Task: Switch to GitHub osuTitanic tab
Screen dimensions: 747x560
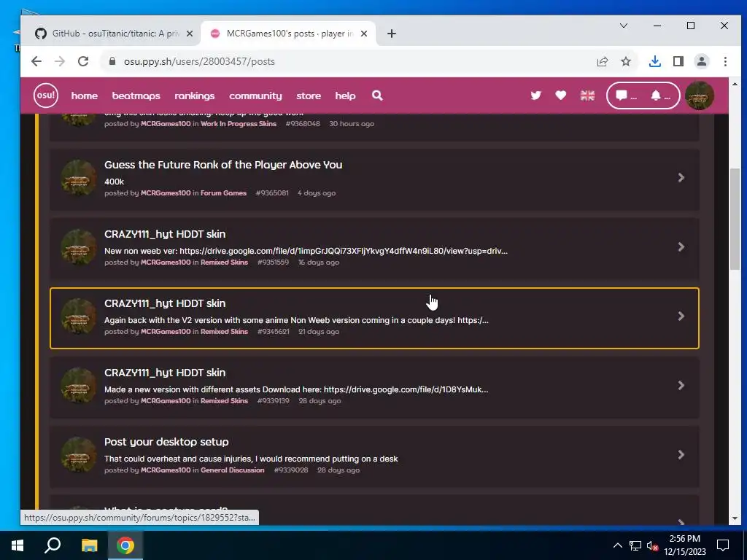Action: (115, 34)
